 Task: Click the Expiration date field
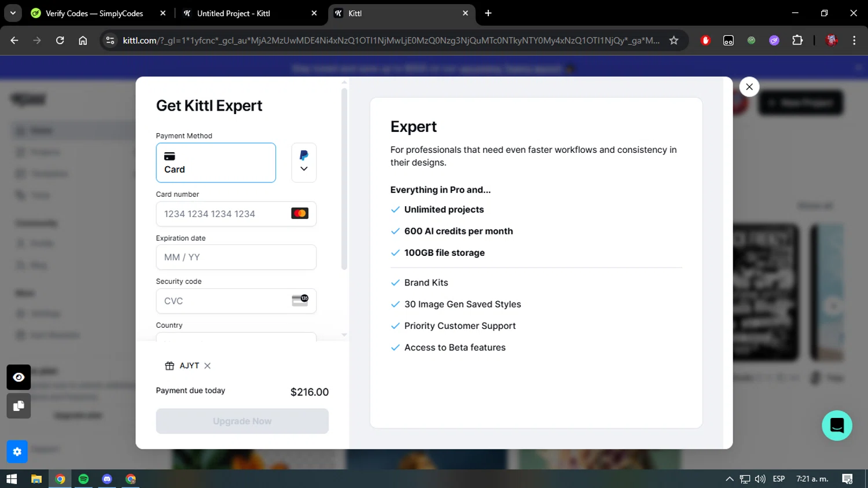(236, 257)
